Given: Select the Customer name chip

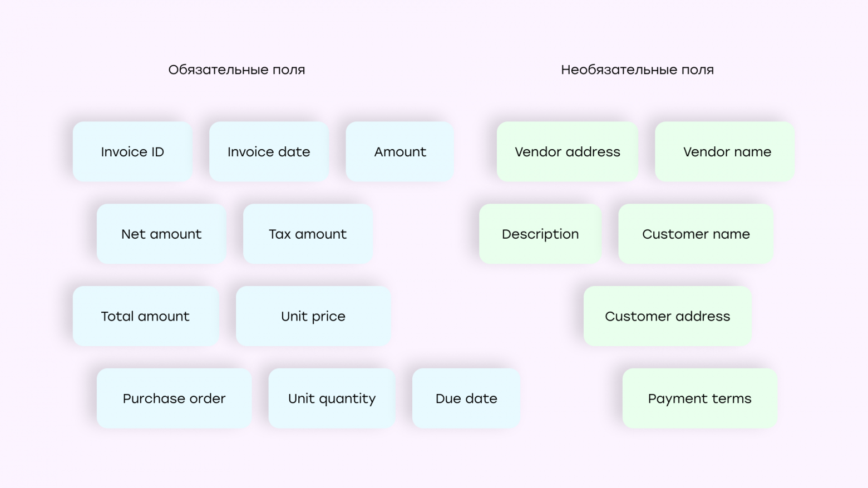Looking at the screenshot, I should (696, 234).
